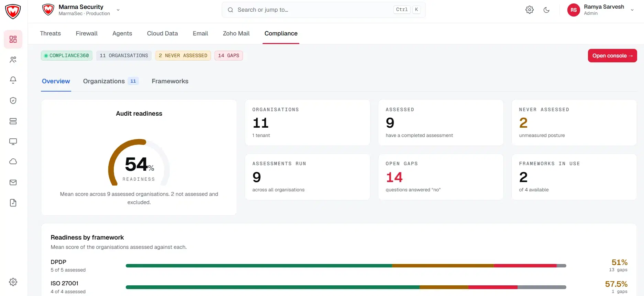Open the notifications bell icon in sidebar
644x296 pixels.
(13, 80)
